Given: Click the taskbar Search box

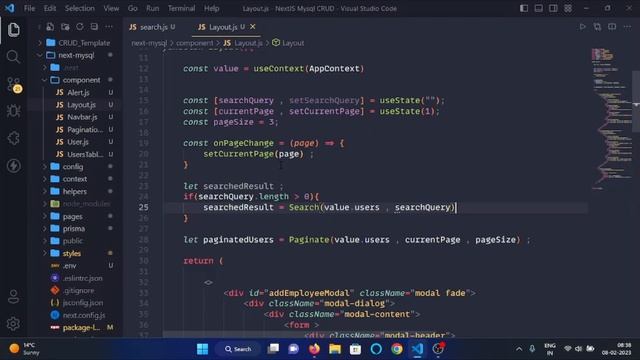Looking at the screenshot, I should pyautogui.click(x=238, y=349).
